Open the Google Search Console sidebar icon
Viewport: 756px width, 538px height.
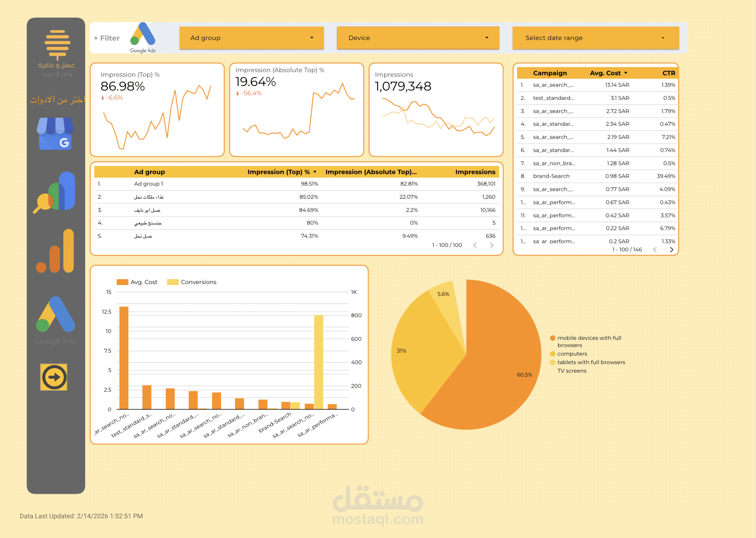click(55, 192)
